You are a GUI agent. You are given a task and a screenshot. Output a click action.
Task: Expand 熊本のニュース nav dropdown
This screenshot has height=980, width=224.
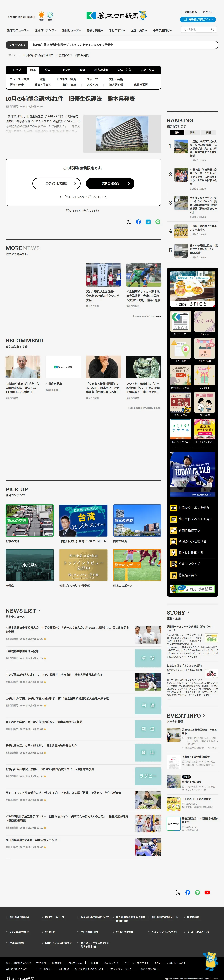tap(18, 31)
